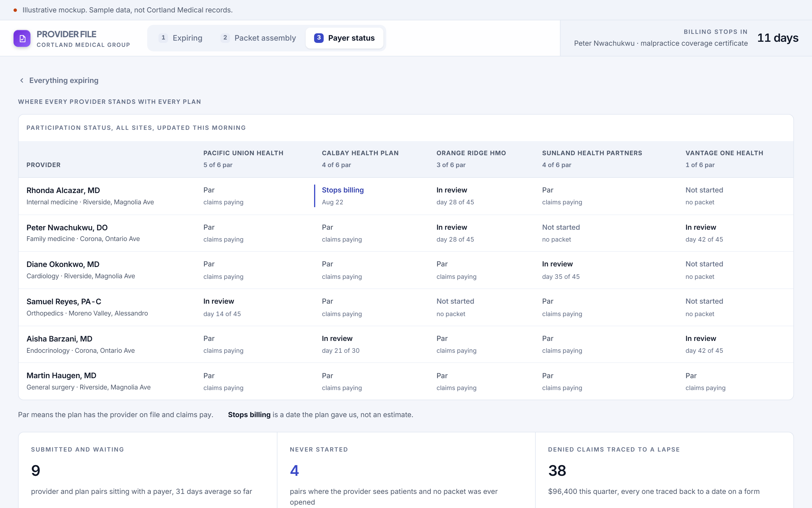Click the Calbay Health Plan column header
Image resolution: width=812 pixels, height=508 pixels.
(x=360, y=153)
